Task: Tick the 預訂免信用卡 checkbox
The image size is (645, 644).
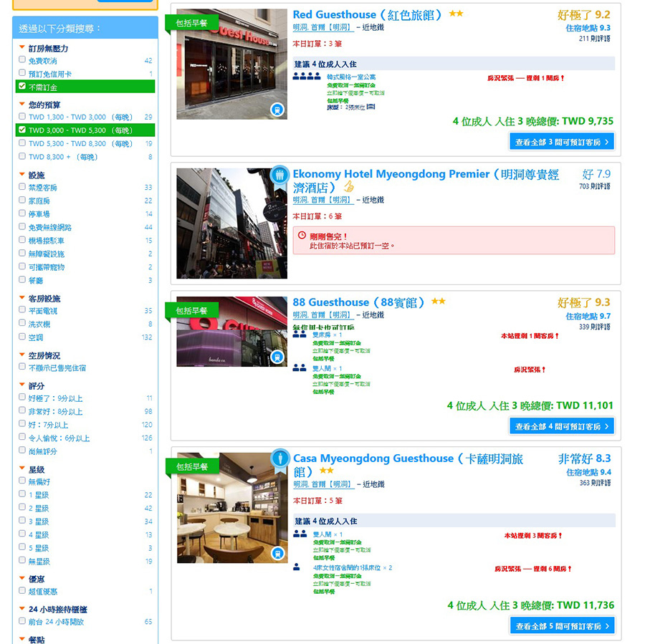Action: (22, 73)
